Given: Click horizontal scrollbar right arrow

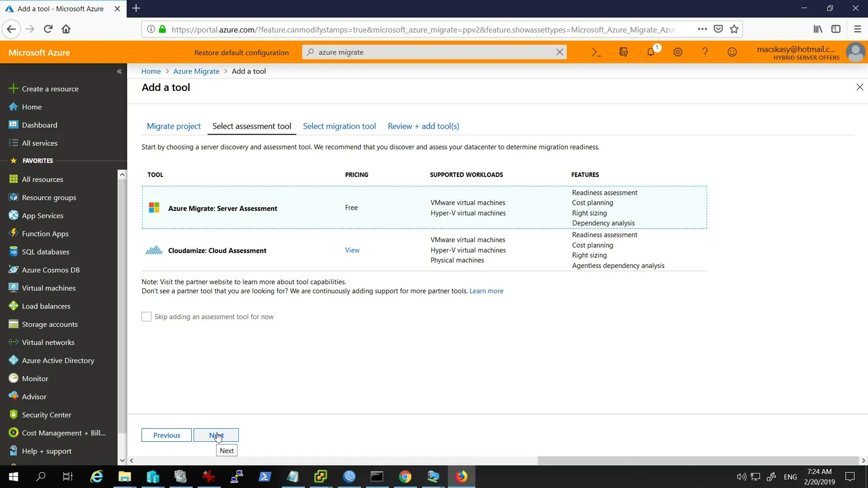Looking at the screenshot, I should tap(864, 461).
